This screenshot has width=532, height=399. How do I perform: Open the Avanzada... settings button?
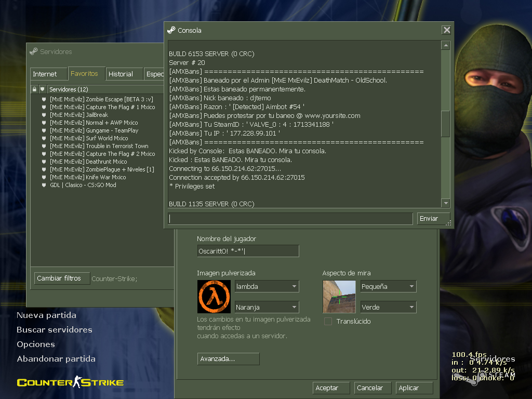(x=229, y=358)
